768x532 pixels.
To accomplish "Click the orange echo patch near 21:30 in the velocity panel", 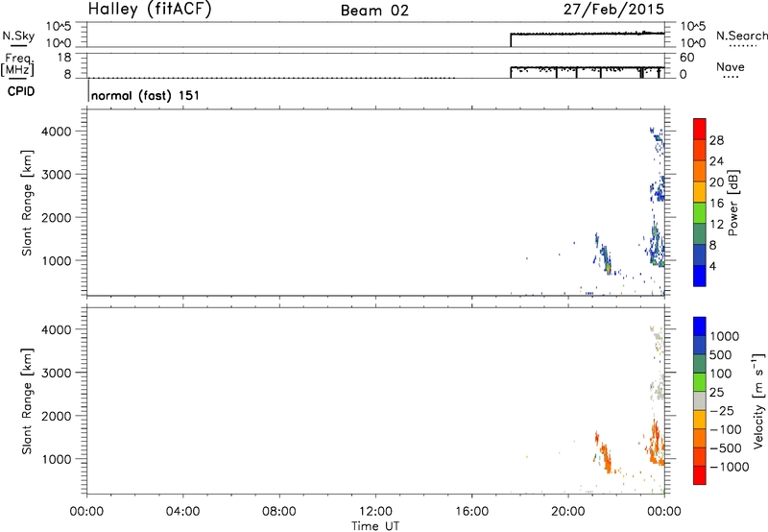I will pos(607,457).
